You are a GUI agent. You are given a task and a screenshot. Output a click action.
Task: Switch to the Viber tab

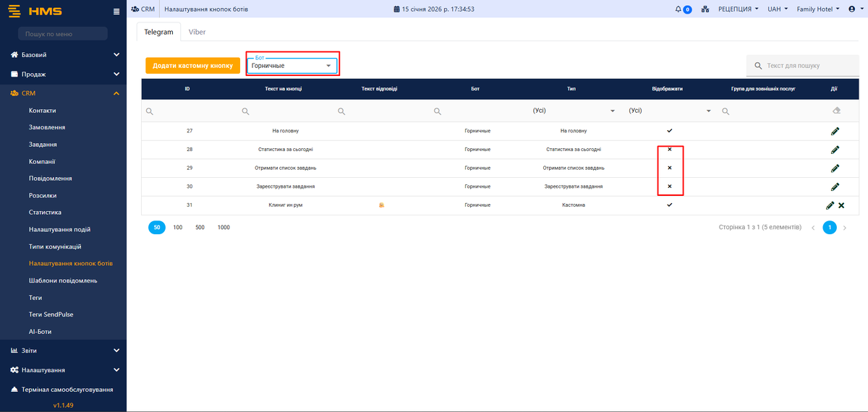click(x=197, y=32)
